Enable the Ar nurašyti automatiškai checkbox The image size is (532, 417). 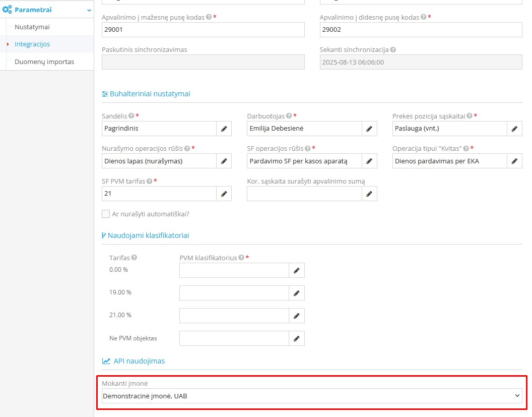pyautogui.click(x=106, y=214)
